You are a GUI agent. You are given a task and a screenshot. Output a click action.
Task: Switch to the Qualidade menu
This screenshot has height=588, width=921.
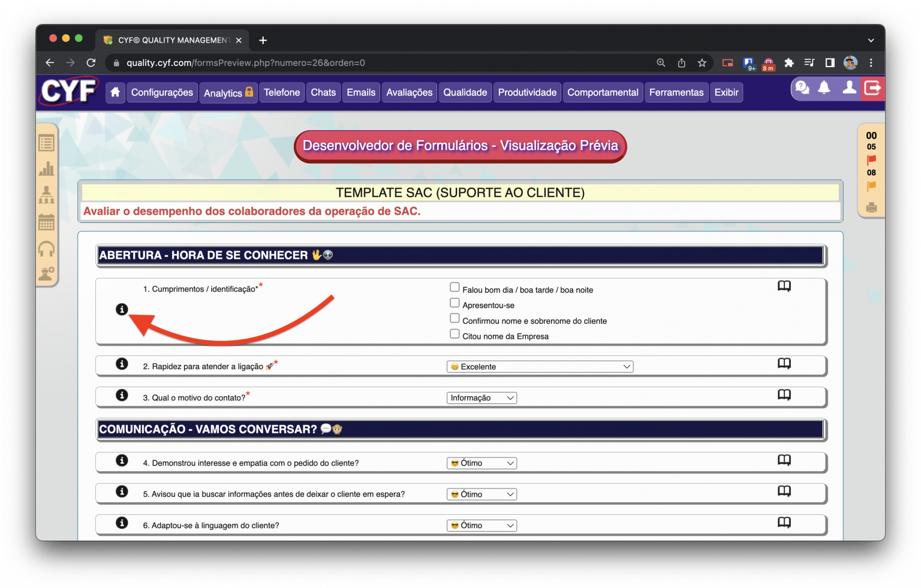[465, 92]
